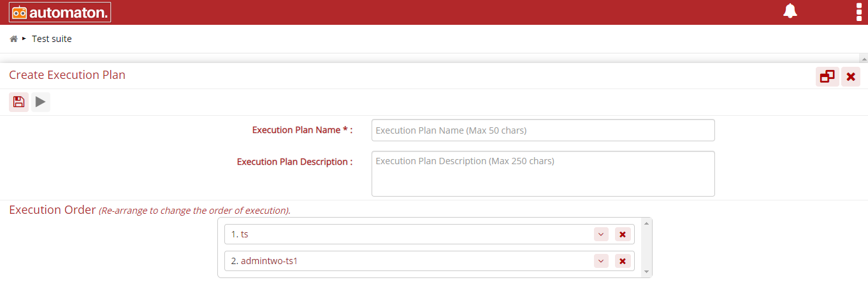
Task: Click execution order list scrollbar down arrow
Action: pyautogui.click(x=647, y=272)
